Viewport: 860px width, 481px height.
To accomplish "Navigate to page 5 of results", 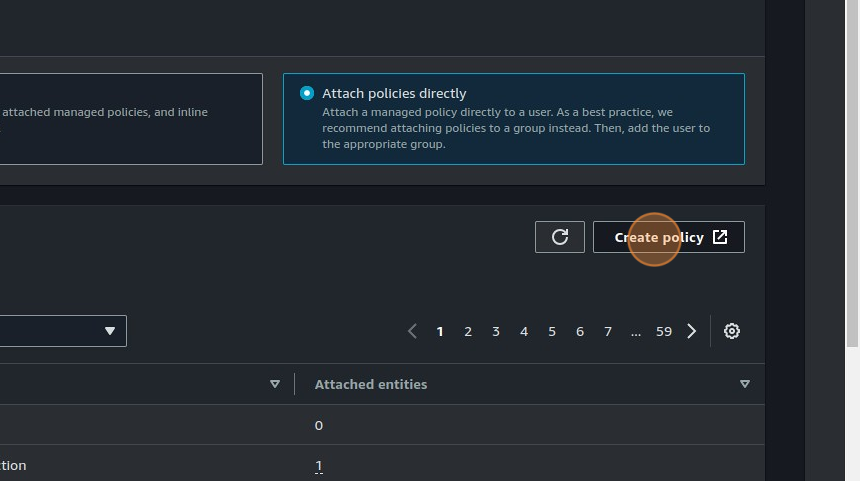I will pyautogui.click(x=552, y=331).
